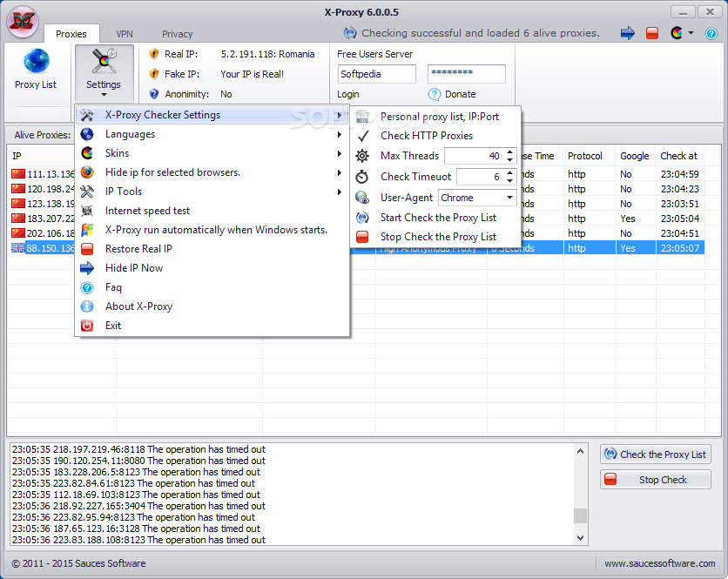
Task: Click the log scroll up arrow
Action: click(580, 451)
